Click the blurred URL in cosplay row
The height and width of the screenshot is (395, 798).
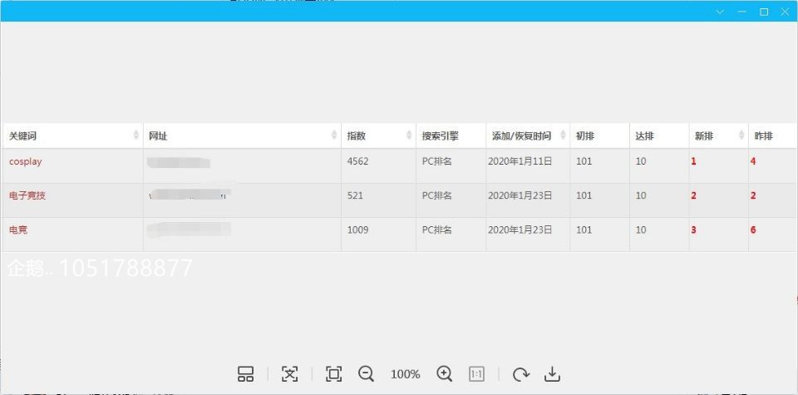(x=179, y=162)
